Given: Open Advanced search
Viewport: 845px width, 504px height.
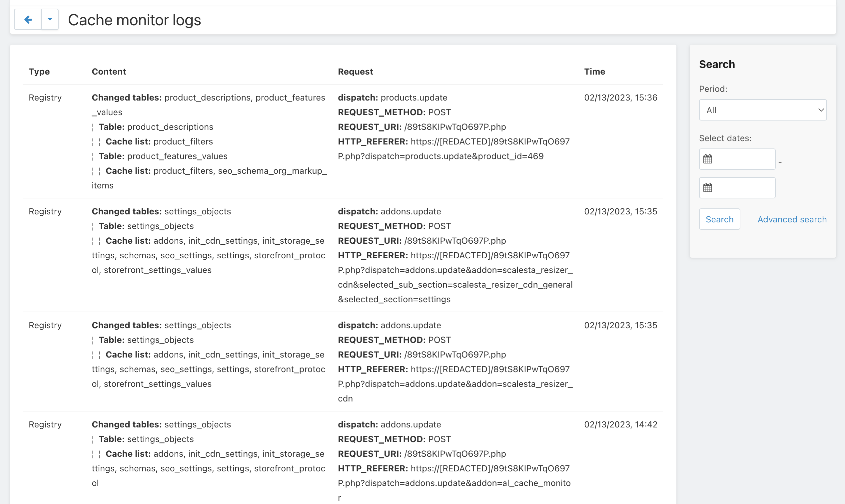Looking at the screenshot, I should coord(792,219).
